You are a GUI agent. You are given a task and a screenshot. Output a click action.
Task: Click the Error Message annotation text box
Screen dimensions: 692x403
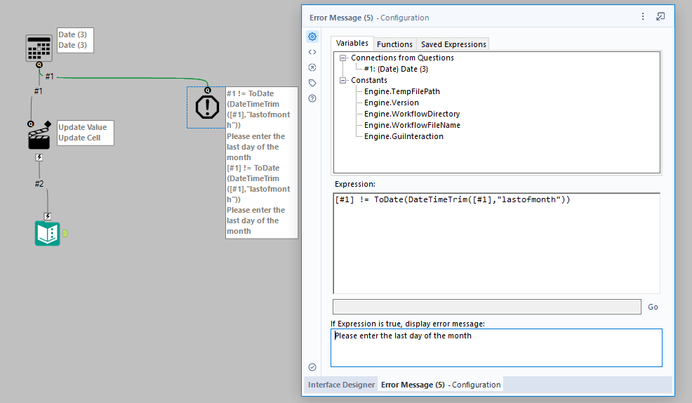click(x=262, y=162)
